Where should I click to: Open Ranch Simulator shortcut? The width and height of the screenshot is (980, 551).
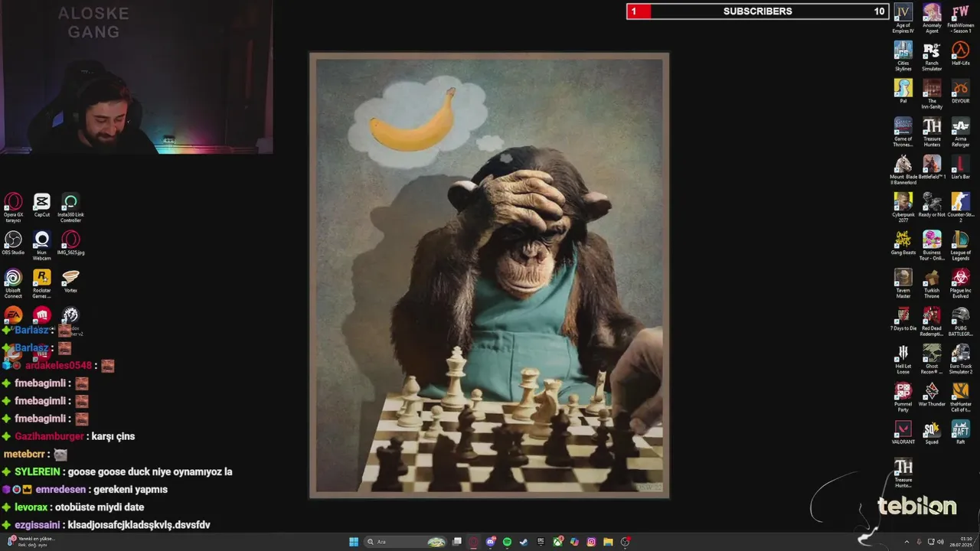[932, 56]
